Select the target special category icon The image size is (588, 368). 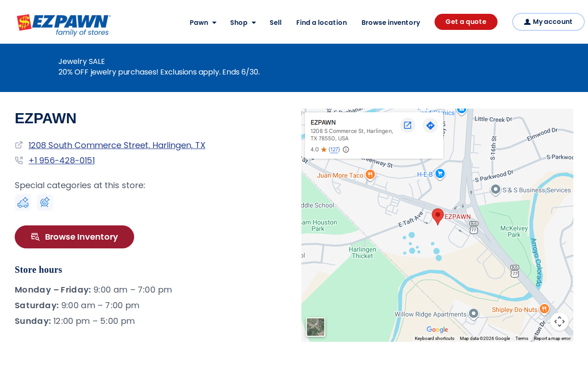point(45,202)
